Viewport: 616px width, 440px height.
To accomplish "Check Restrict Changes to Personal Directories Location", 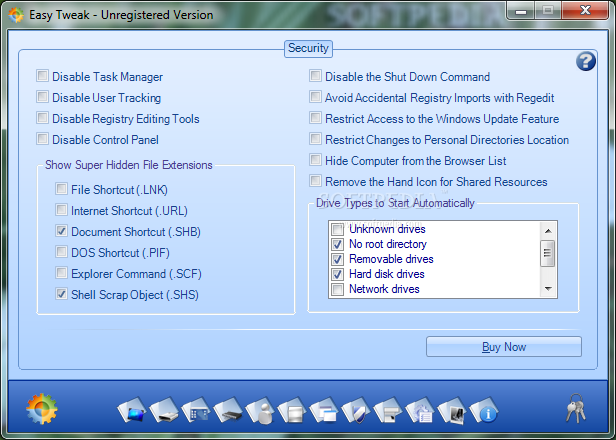I will (x=315, y=138).
